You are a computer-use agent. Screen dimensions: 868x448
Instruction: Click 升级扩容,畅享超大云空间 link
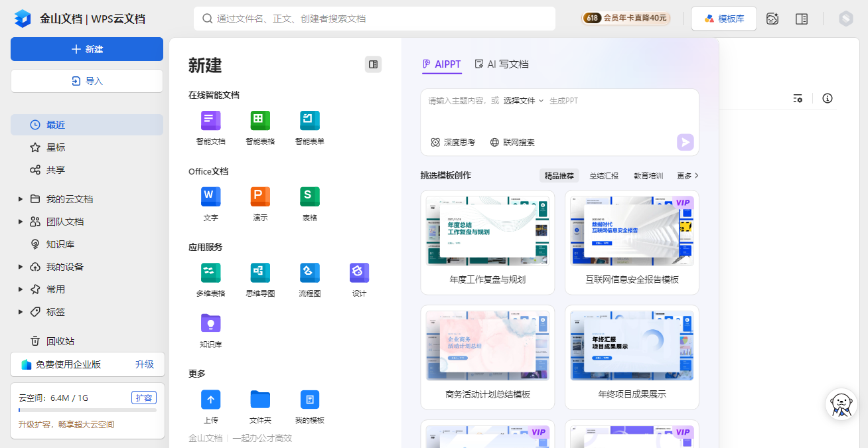click(x=66, y=424)
